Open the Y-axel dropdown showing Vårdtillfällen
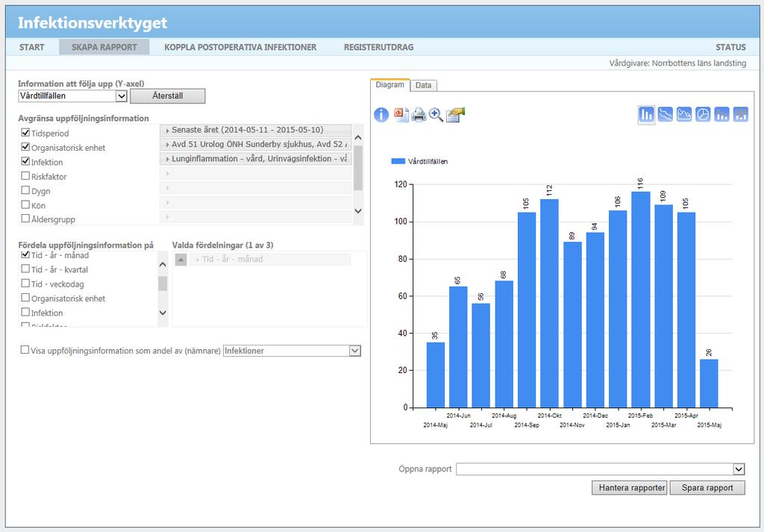 pos(72,96)
